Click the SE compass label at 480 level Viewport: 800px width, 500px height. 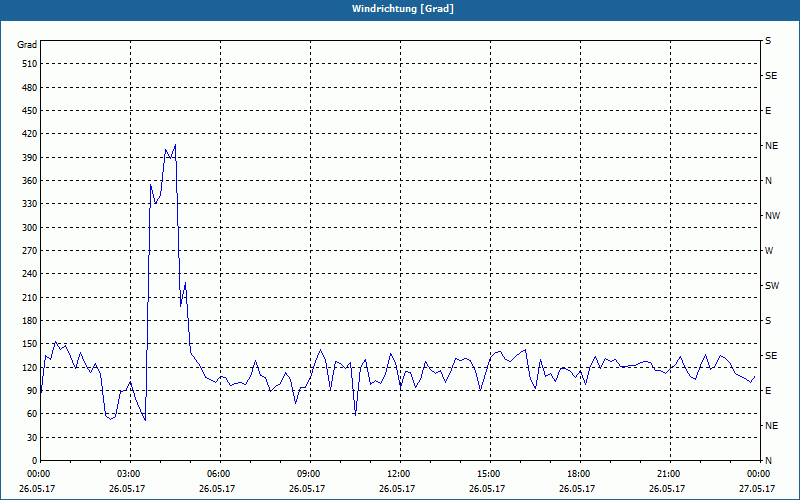(771, 76)
